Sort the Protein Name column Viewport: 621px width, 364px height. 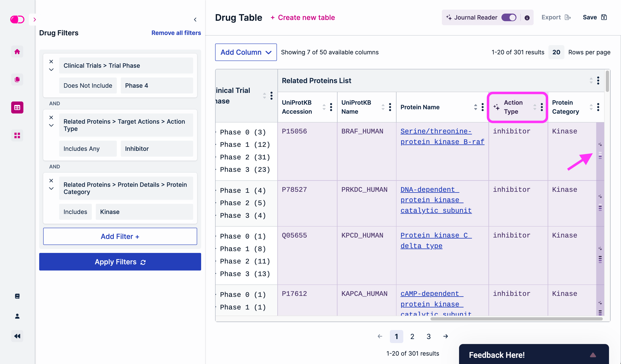[475, 107]
